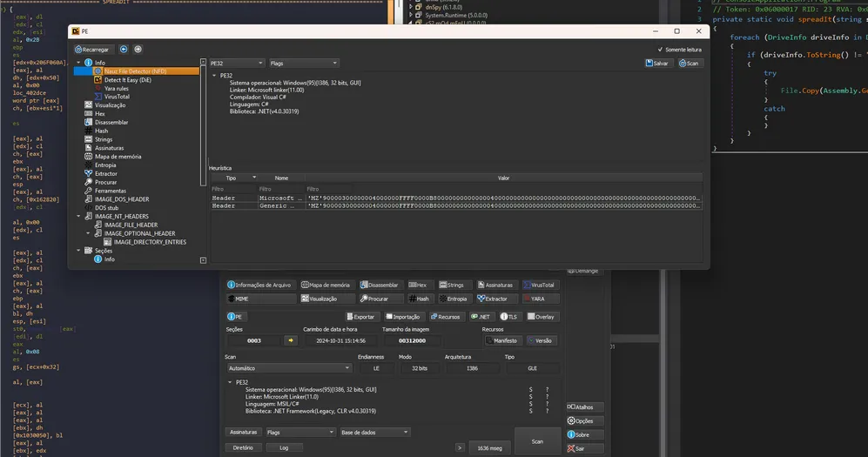Click the Overlay button
The height and width of the screenshot is (457, 868).
[540, 317]
